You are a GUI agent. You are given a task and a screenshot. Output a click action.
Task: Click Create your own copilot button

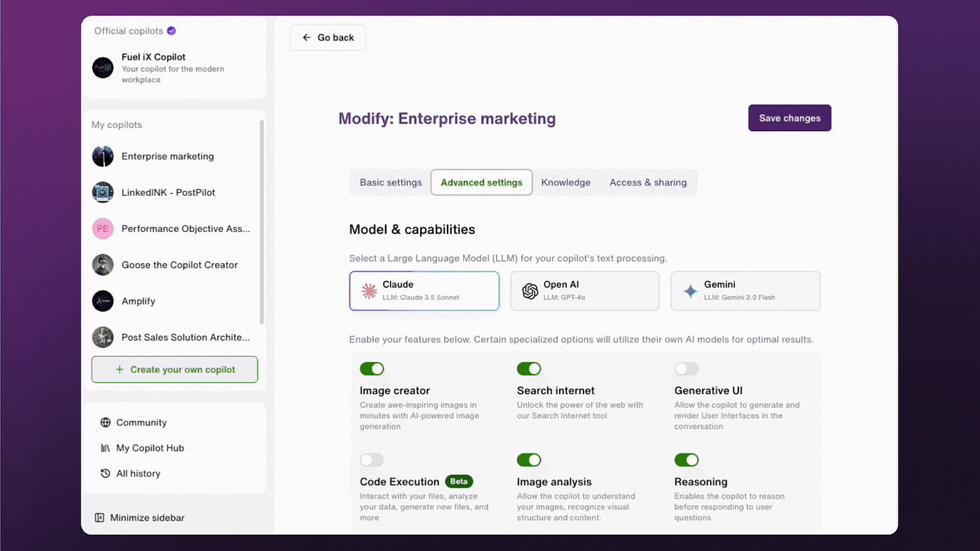tap(174, 369)
